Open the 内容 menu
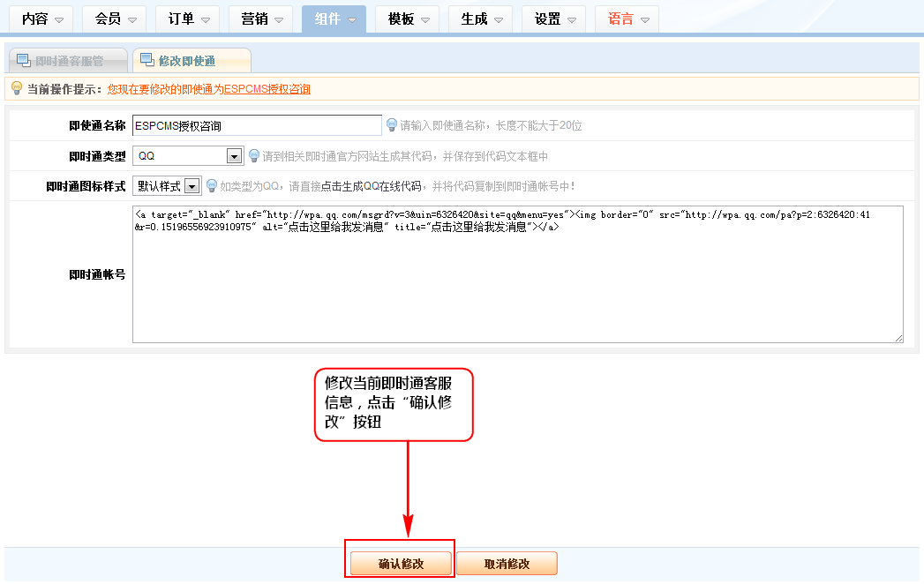This screenshot has height=584, width=924. (44, 19)
